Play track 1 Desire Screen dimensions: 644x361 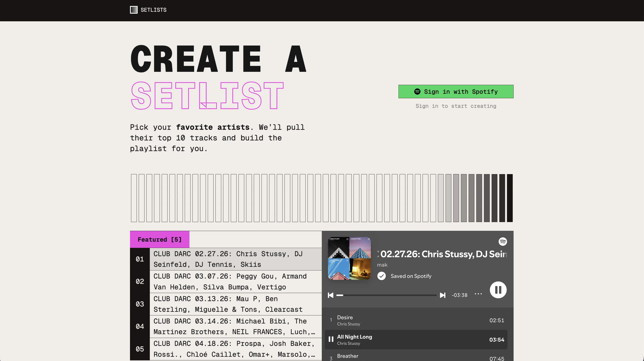(x=416, y=320)
